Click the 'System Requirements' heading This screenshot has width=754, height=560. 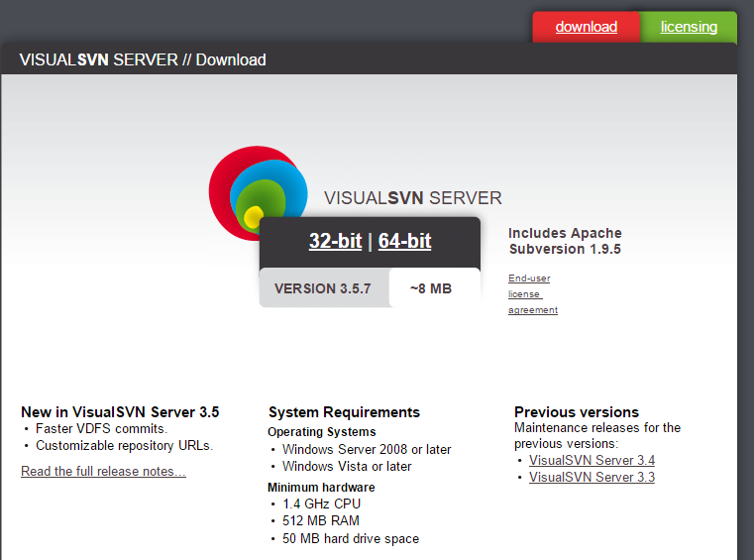(344, 412)
